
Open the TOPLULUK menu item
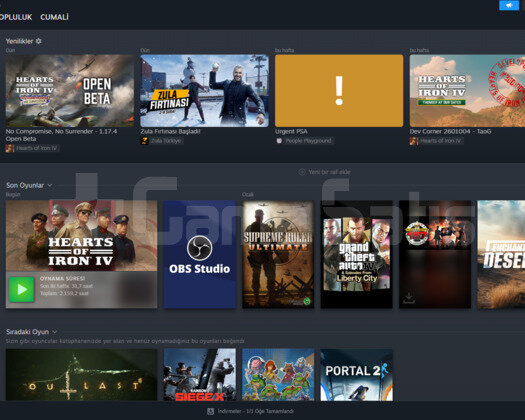click(16, 17)
